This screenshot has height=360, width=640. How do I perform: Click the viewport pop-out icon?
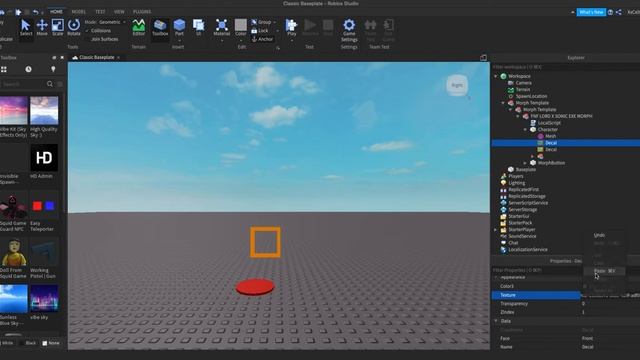483,58
